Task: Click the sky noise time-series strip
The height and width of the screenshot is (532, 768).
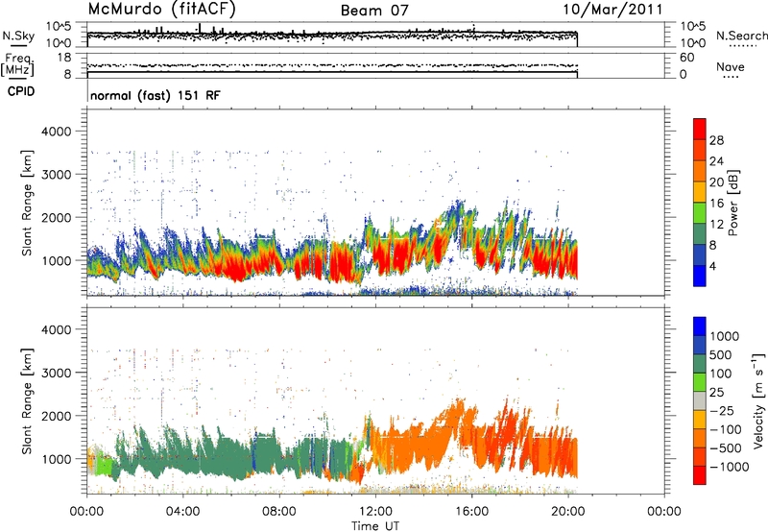Action: tap(375, 35)
